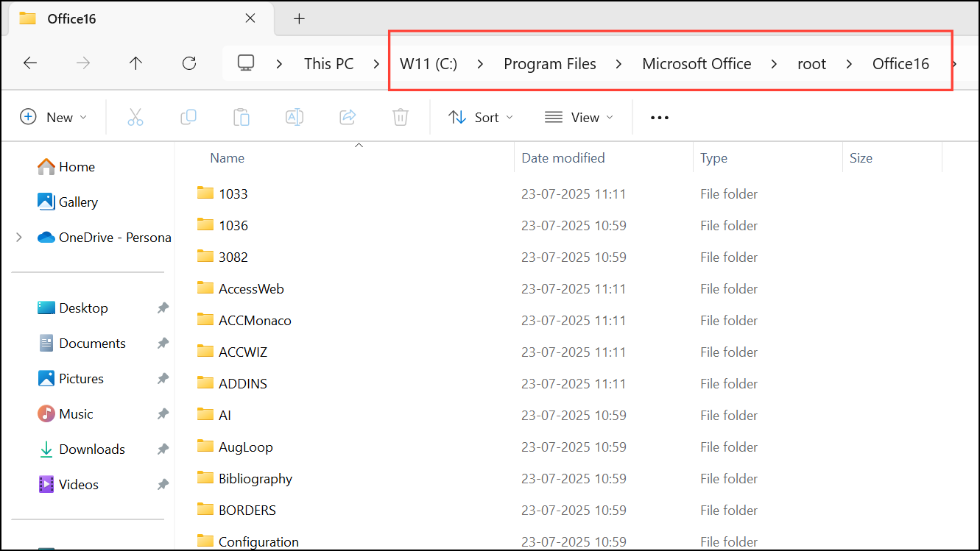Click the Back navigation arrow
The image size is (980, 551).
[x=30, y=63]
